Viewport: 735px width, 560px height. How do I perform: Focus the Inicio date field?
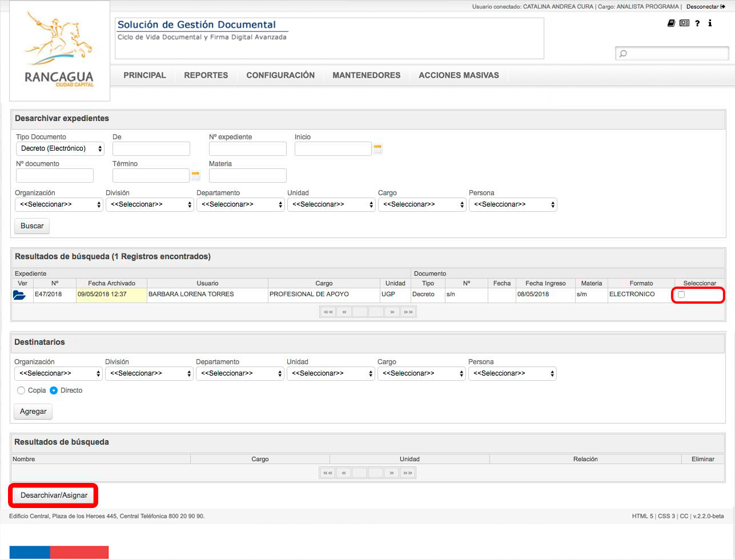[333, 149]
